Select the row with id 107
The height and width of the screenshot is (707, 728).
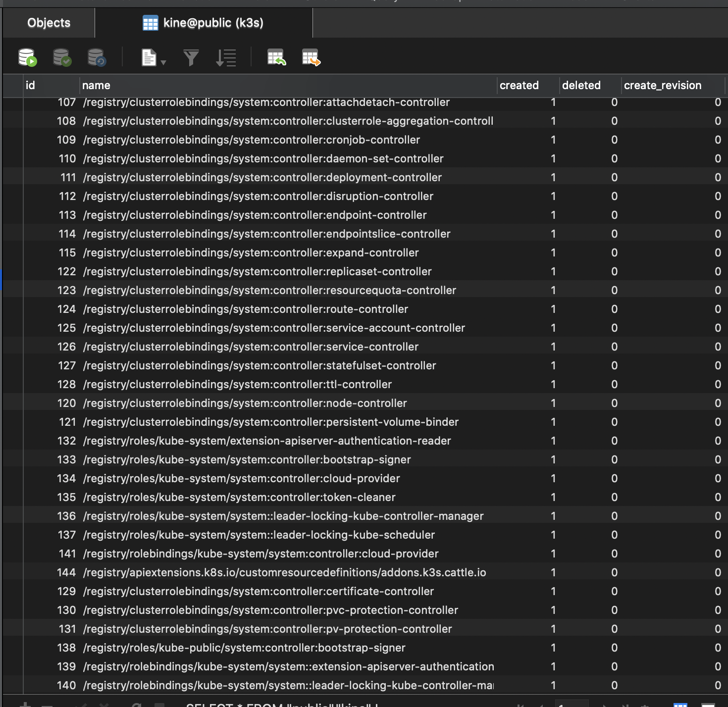[67, 102]
